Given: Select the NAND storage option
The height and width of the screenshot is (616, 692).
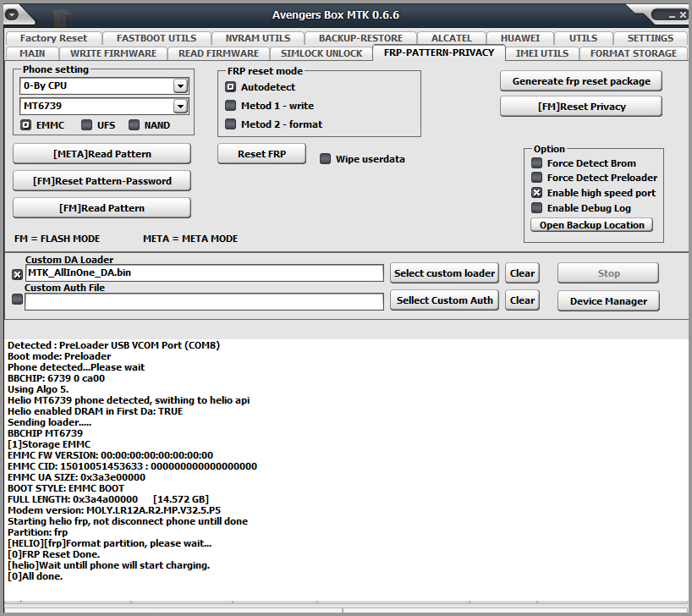Looking at the screenshot, I should (x=134, y=125).
